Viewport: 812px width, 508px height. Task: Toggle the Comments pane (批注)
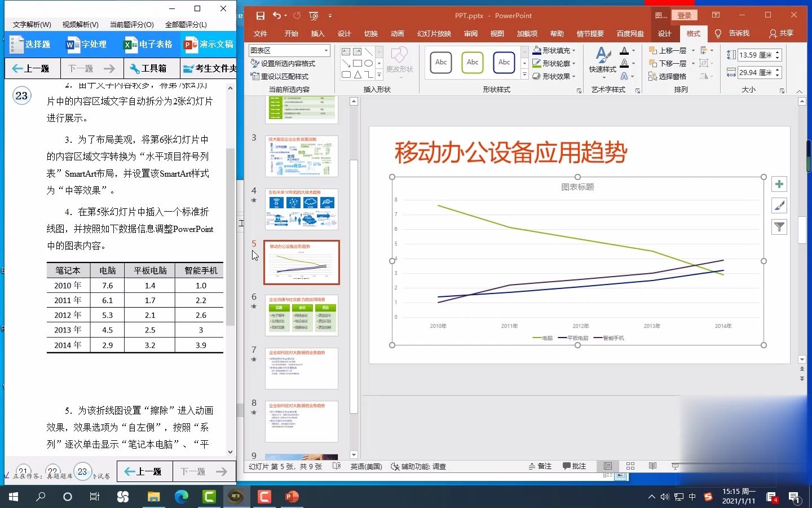point(574,467)
